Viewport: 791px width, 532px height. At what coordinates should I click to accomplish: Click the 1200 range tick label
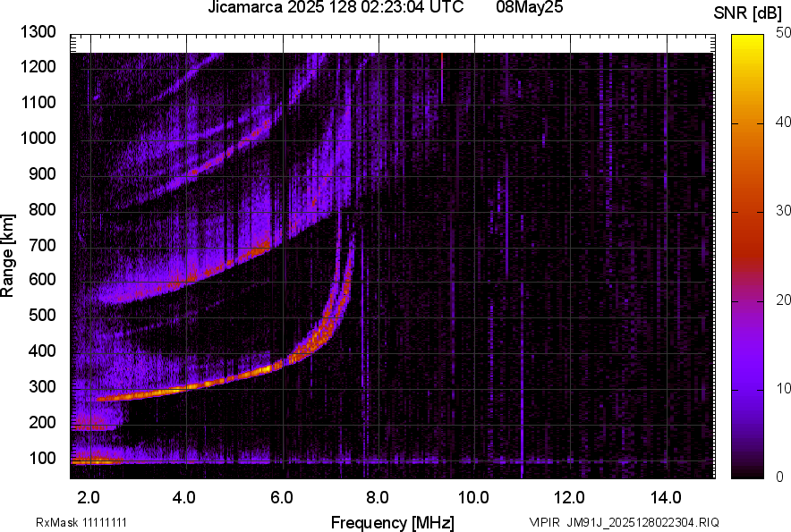point(38,66)
